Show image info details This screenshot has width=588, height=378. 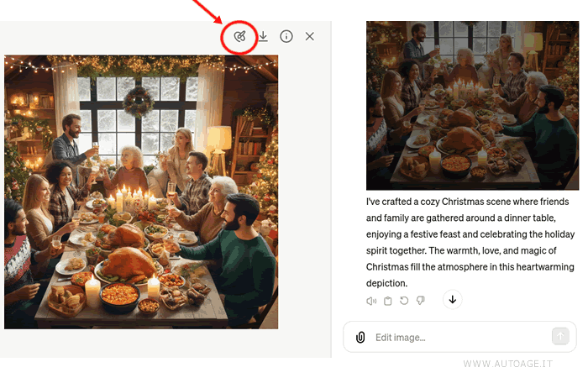pos(286,37)
